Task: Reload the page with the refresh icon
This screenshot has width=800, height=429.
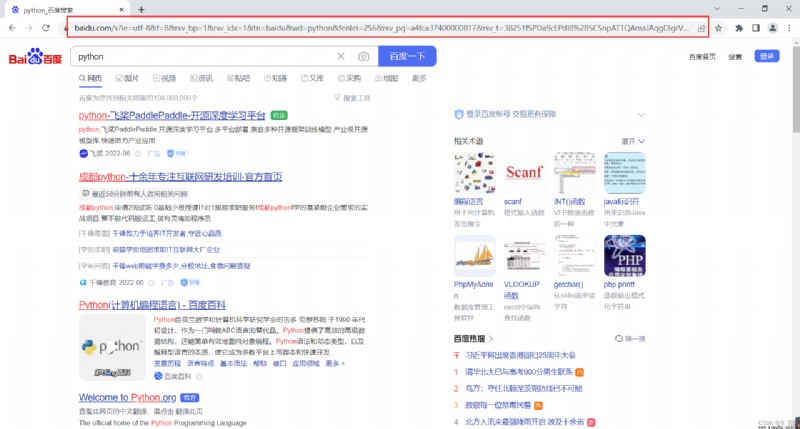Action: tap(46, 28)
